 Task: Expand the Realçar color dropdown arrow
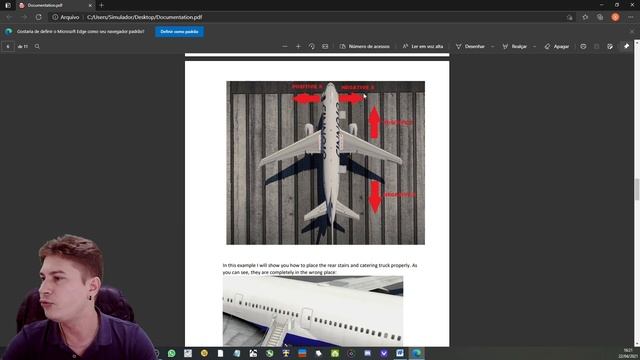(534, 47)
